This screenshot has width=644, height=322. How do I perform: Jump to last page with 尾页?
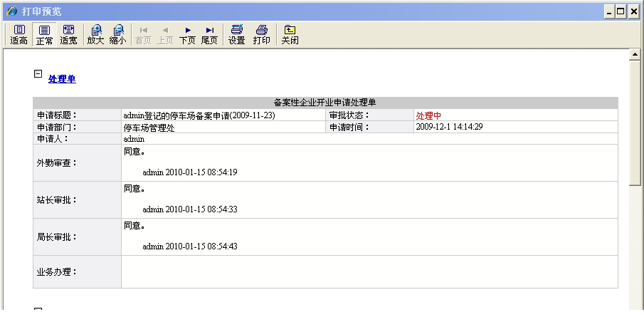[x=209, y=34]
